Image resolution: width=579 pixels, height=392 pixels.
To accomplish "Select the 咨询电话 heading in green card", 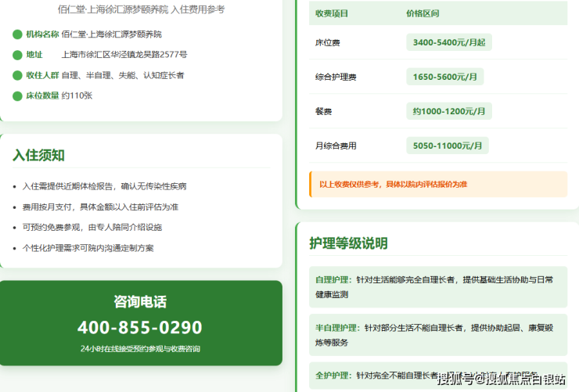I will (x=140, y=301).
